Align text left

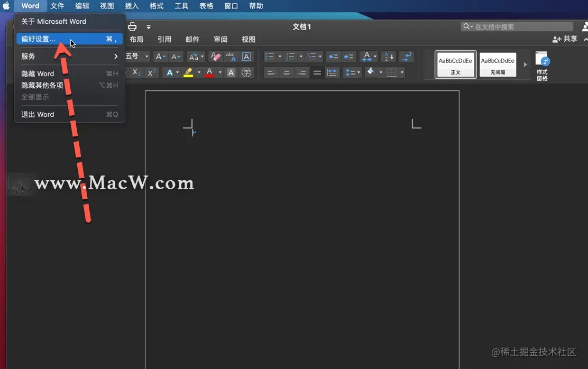tap(271, 72)
